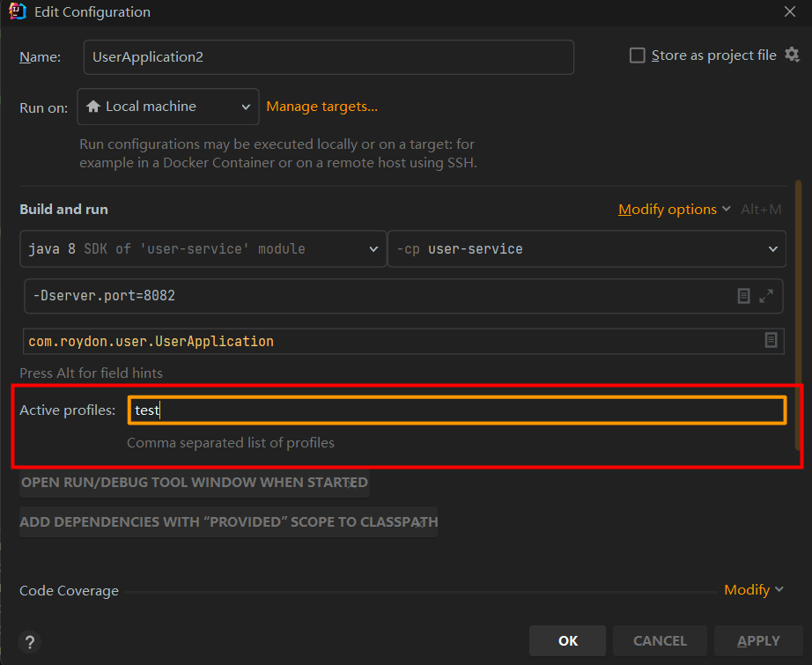Open the -cp user-service classpath dropdown
The height and width of the screenshot is (665, 812).
[587, 249]
